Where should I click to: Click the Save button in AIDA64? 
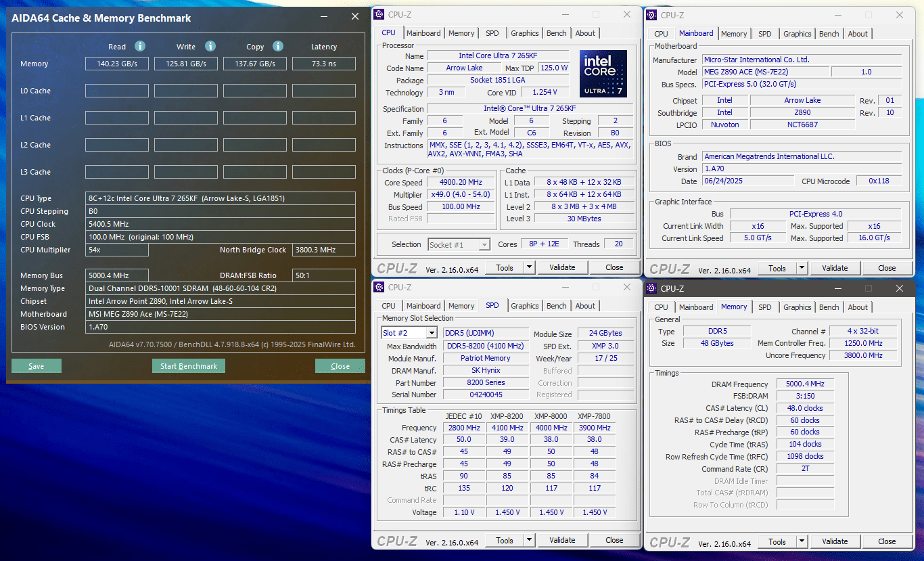37,366
